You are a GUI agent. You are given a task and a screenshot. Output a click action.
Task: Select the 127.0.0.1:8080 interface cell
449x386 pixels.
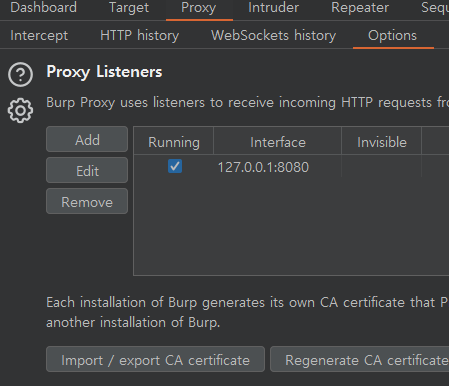point(278,166)
